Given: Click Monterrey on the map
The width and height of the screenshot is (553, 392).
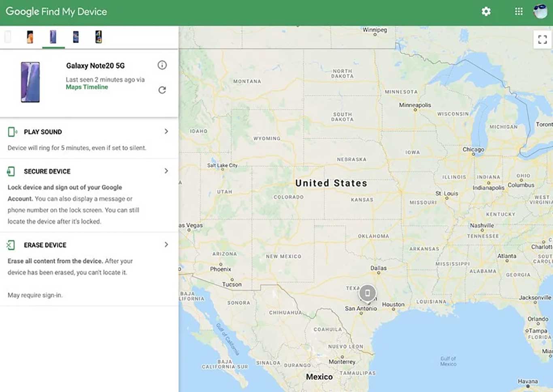Looking at the screenshot, I should click(342, 362).
